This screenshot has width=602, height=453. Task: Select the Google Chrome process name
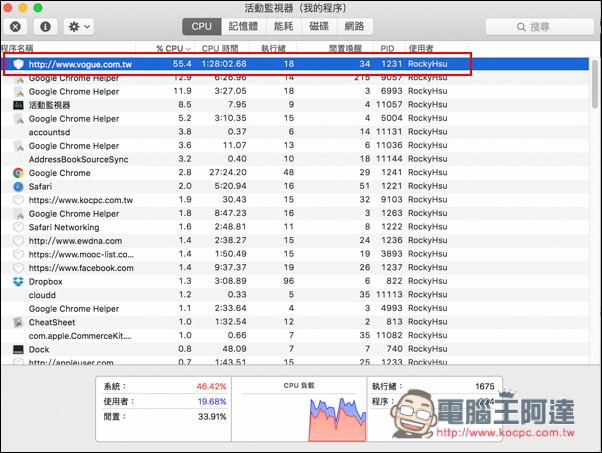tap(60, 173)
